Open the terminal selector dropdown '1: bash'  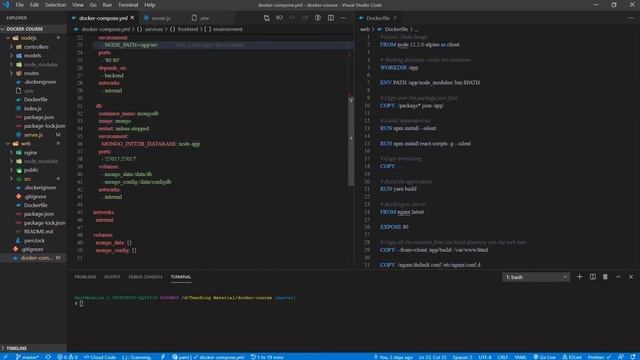(x=536, y=277)
